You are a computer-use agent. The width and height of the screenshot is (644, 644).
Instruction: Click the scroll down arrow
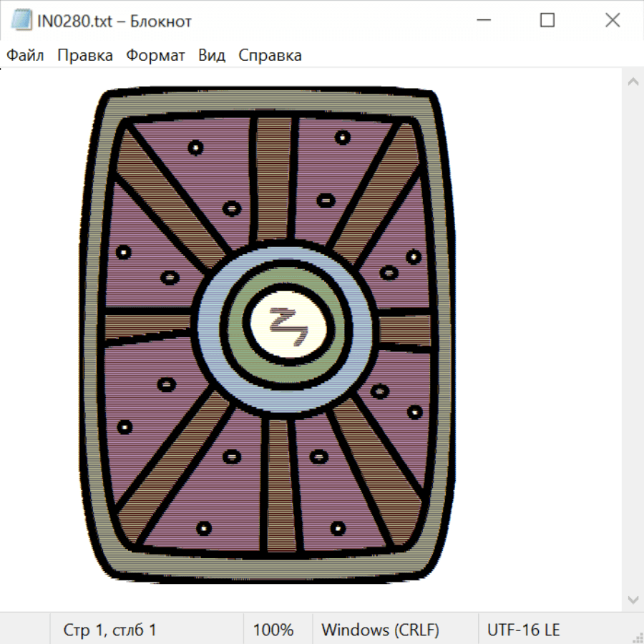[633, 598]
